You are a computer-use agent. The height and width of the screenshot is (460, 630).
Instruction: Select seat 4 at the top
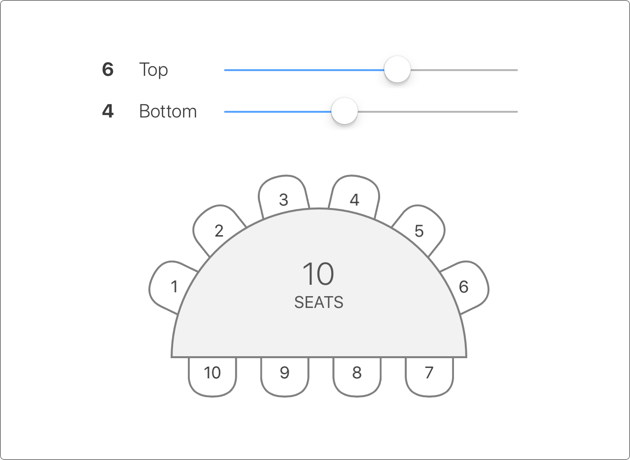(354, 198)
